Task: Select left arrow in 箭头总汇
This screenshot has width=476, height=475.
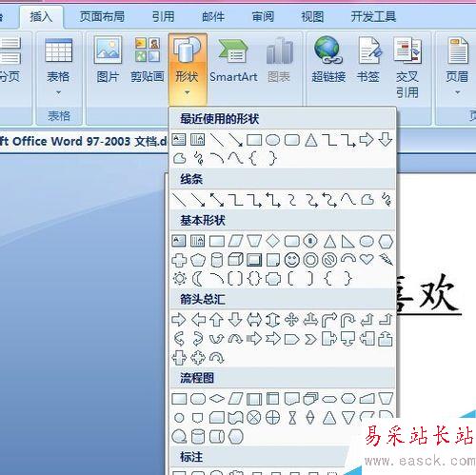Action: [x=198, y=320]
